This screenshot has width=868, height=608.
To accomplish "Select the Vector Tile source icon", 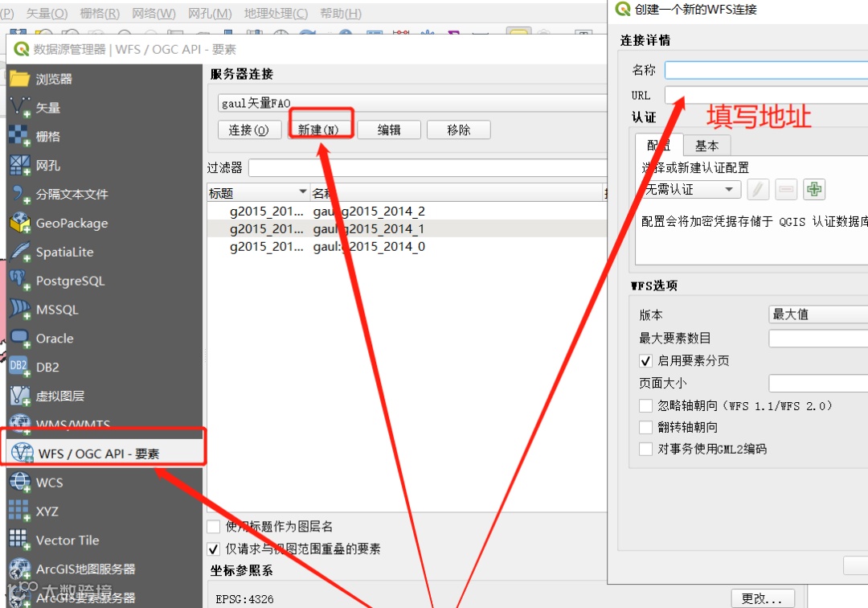I will pyautogui.click(x=20, y=540).
